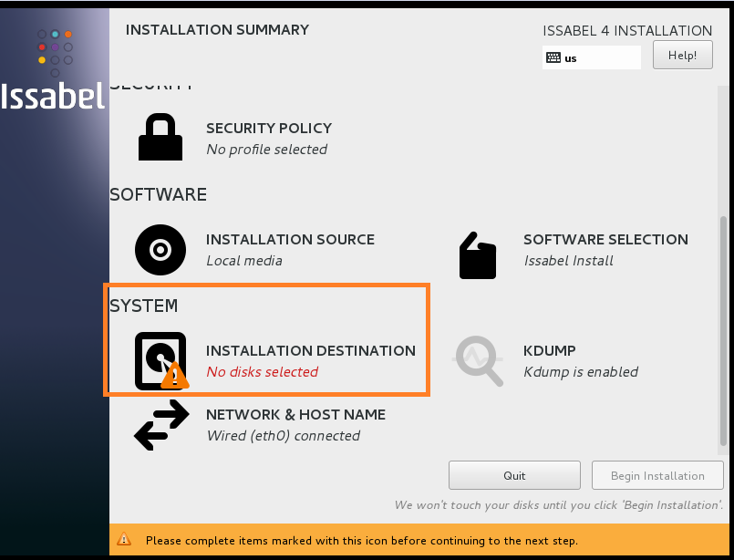
Task: Open the INSTALLATION SOURCE title
Action: point(290,240)
